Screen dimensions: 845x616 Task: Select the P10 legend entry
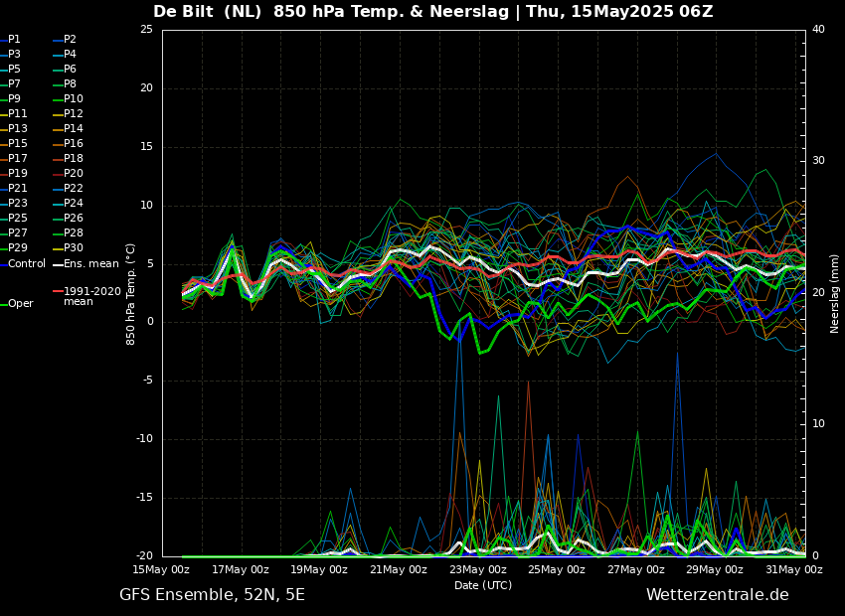pyautogui.click(x=74, y=99)
